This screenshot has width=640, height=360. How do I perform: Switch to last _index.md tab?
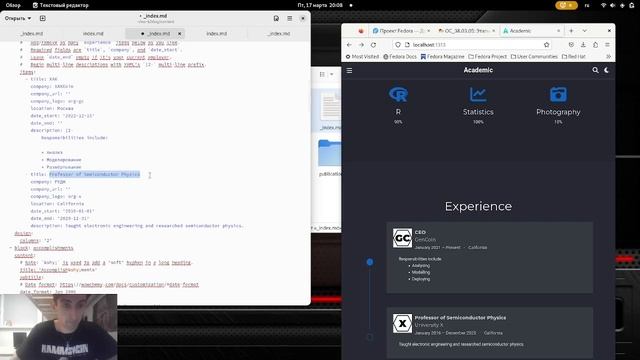pos(279,33)
